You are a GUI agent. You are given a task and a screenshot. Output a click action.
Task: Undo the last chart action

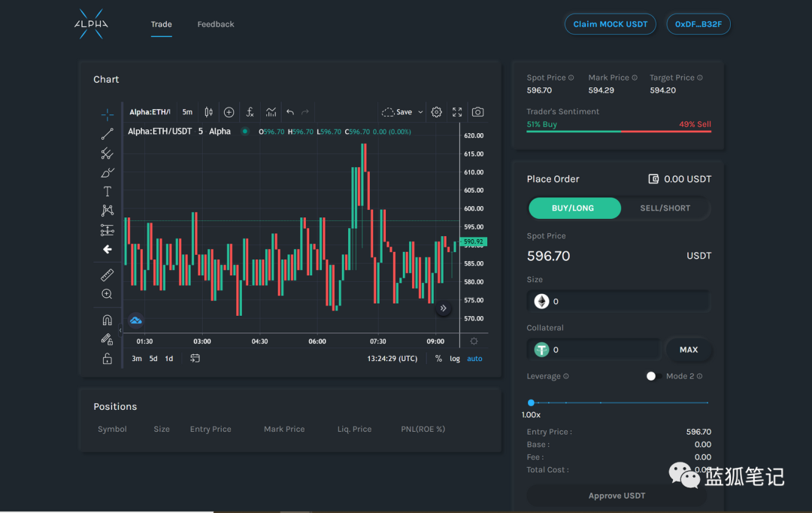pos(290,112)
